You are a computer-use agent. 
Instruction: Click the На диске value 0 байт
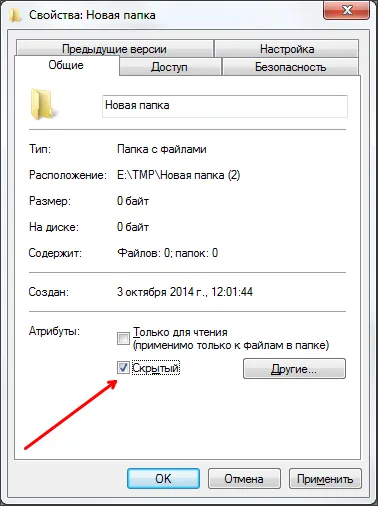coord(133,227)
